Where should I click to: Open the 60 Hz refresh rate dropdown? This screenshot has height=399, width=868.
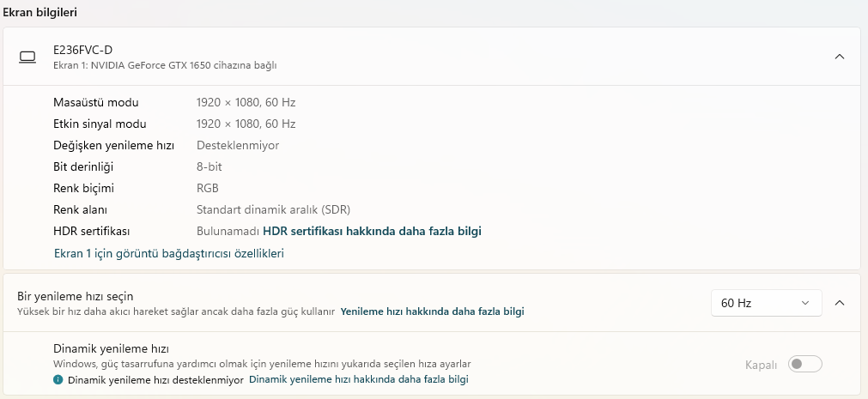pos(766,303)
